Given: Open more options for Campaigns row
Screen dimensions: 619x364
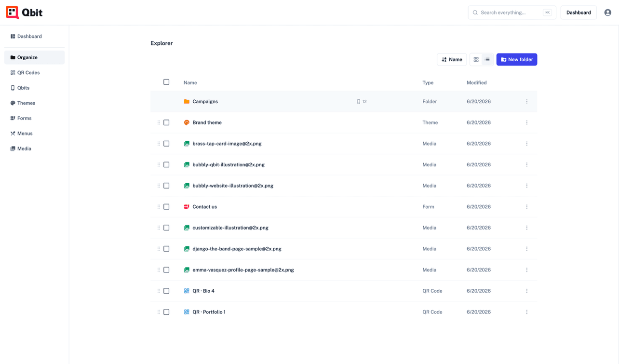Looking at the screenshot, I should coord(527,102).
